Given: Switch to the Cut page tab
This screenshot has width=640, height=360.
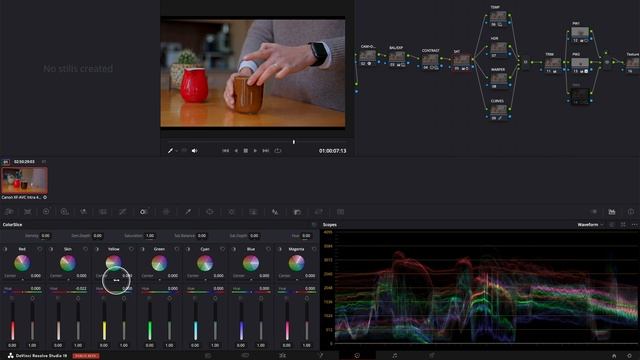Looking at the screenshot, I should click(x=245, y=356).
